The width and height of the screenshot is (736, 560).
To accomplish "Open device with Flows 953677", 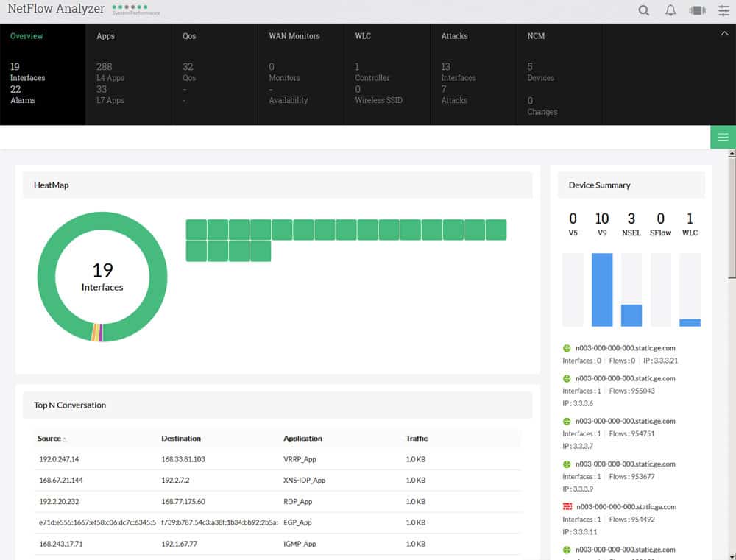I will [625, 464].
